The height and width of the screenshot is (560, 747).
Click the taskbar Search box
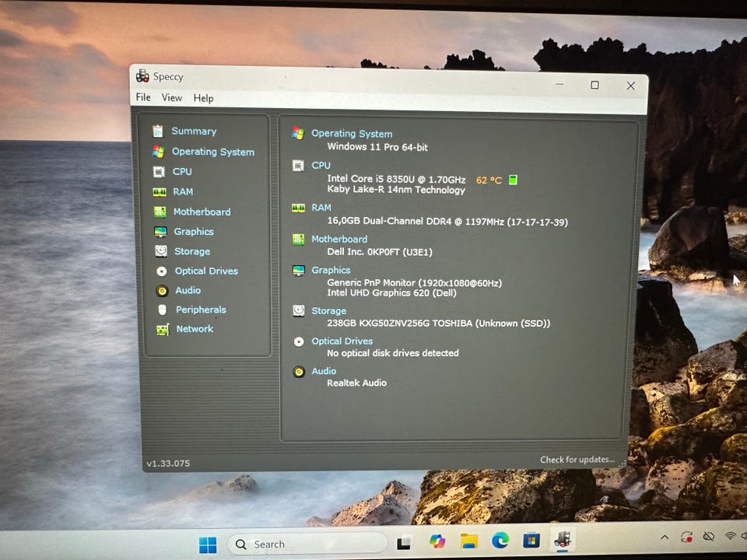click(308, 544)
